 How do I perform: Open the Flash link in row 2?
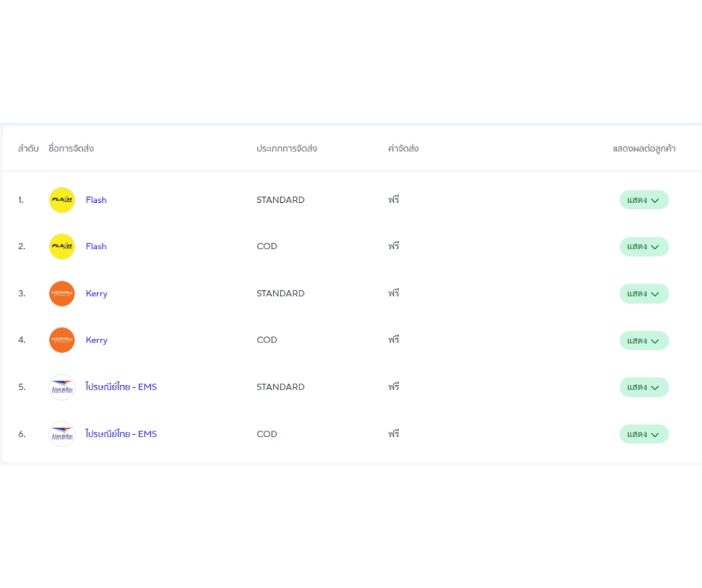pos(96,246)
